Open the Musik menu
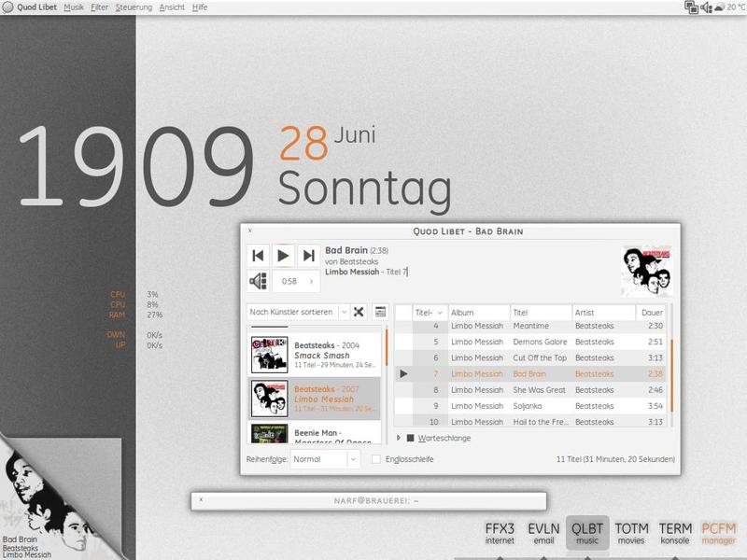Screen dimensions: 747x560 pos(74,7)
